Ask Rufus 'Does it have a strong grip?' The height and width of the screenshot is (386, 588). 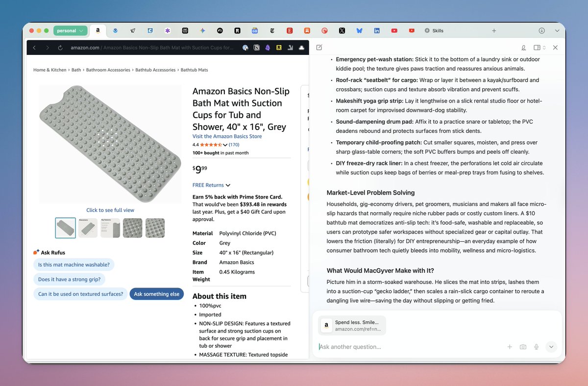[70, 280]
